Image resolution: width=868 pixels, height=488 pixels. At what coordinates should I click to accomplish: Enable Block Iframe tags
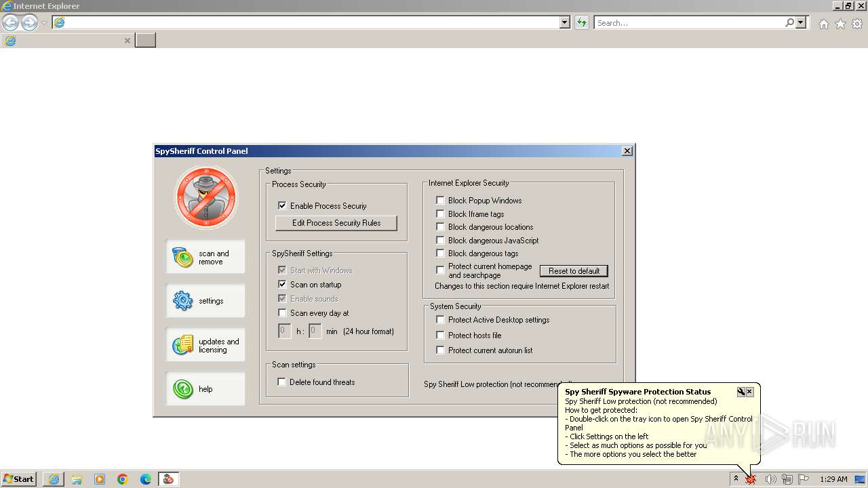coord(440,213)
